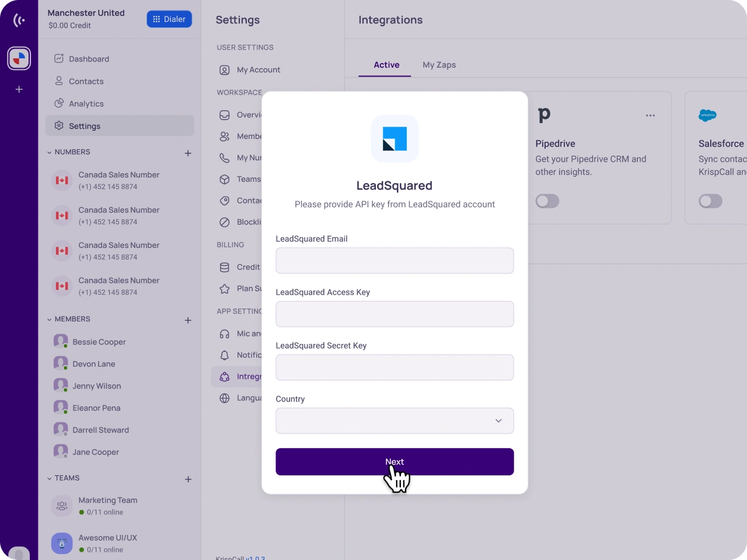Viewport: 747px width, 560px height.
Task: Click the $0.00 Credit balance text
Action: click(69, 26)
